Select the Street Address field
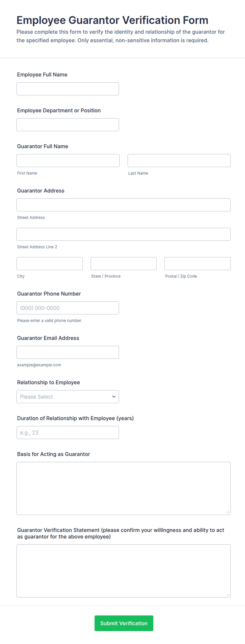The height and width of the screenshot is (644, 245). point(123,205)
